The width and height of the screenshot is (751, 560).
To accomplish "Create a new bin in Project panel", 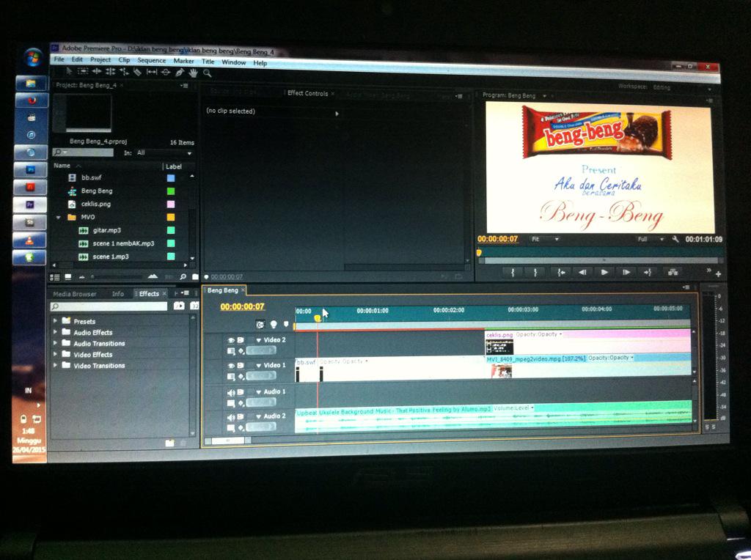I will [195, 276].
